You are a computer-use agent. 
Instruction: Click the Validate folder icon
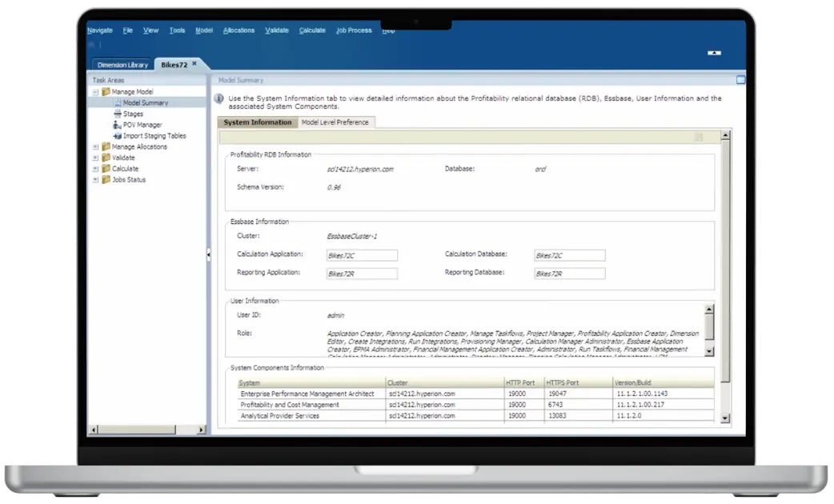coord(107,158)
